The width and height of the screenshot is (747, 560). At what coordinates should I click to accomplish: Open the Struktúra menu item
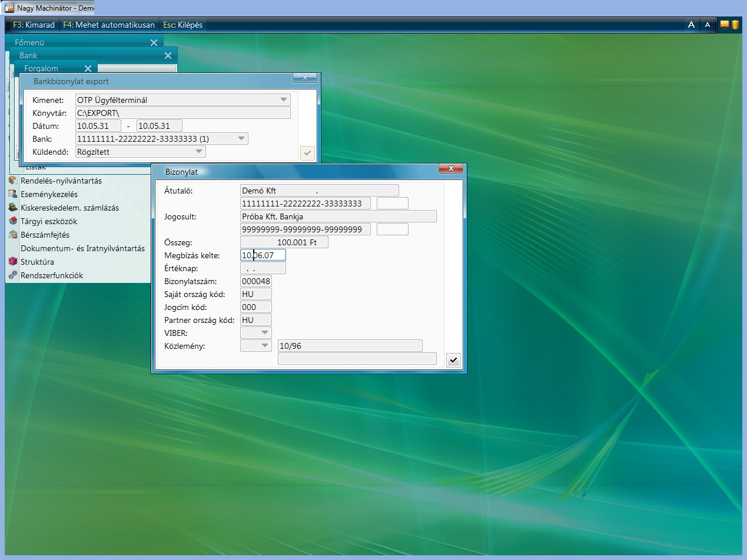[x=37, y=262]
